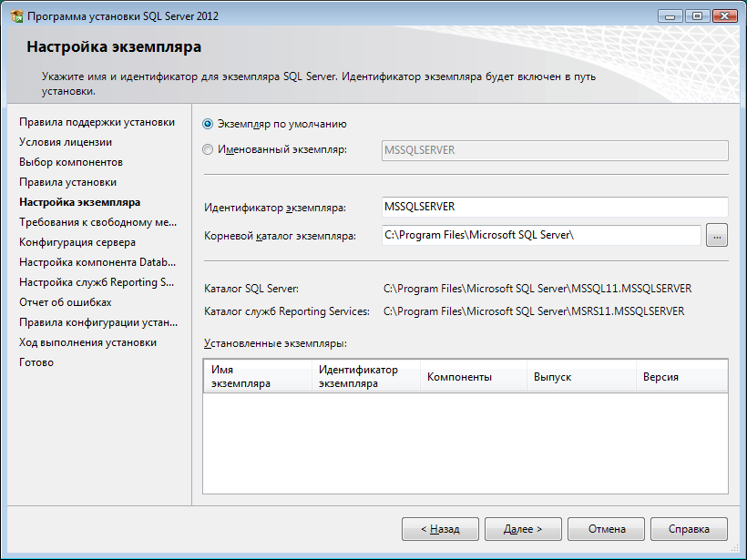Select 'Условия лицензии' in the steps list
747x560 pixels.
[66, 142]
